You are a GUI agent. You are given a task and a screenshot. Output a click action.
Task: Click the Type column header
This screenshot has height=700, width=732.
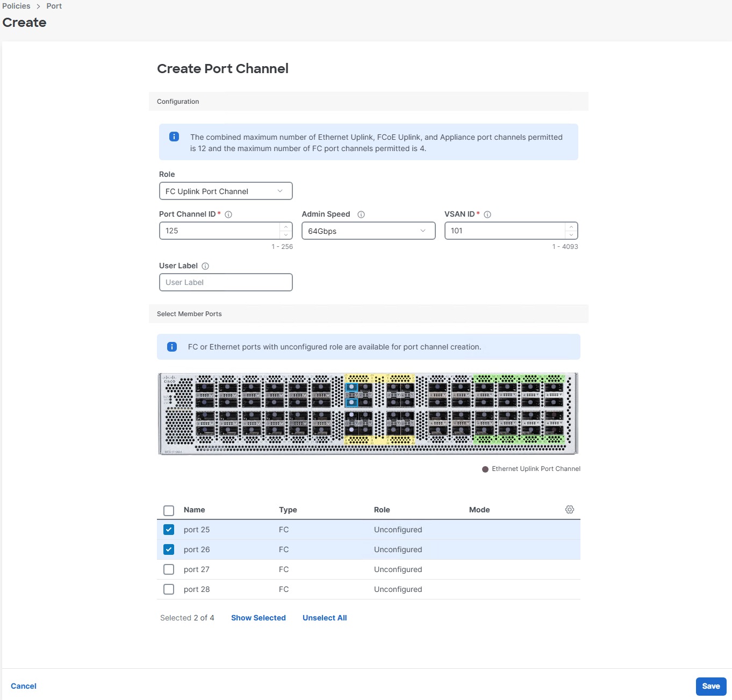288,510
